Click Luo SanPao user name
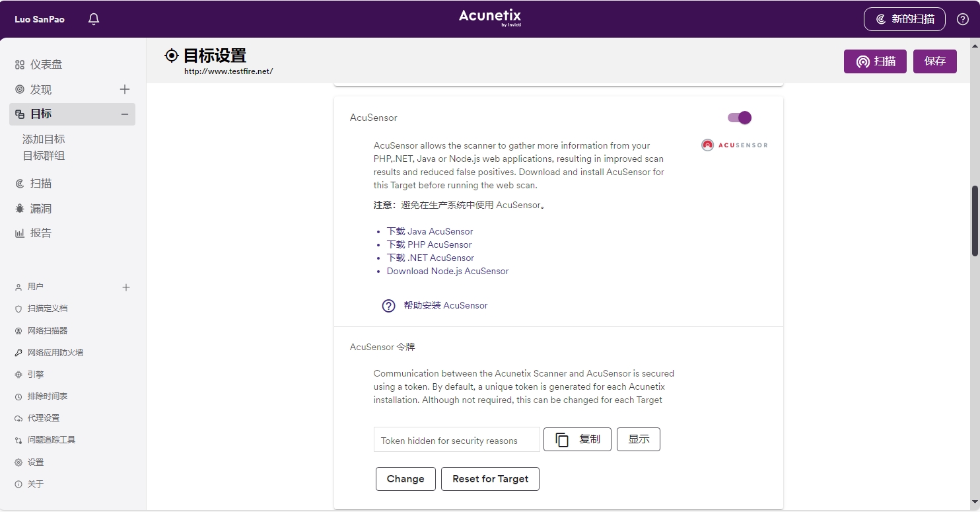Viewport: 980px width, 512px height. pyautogui.click(x=40, y=19)
